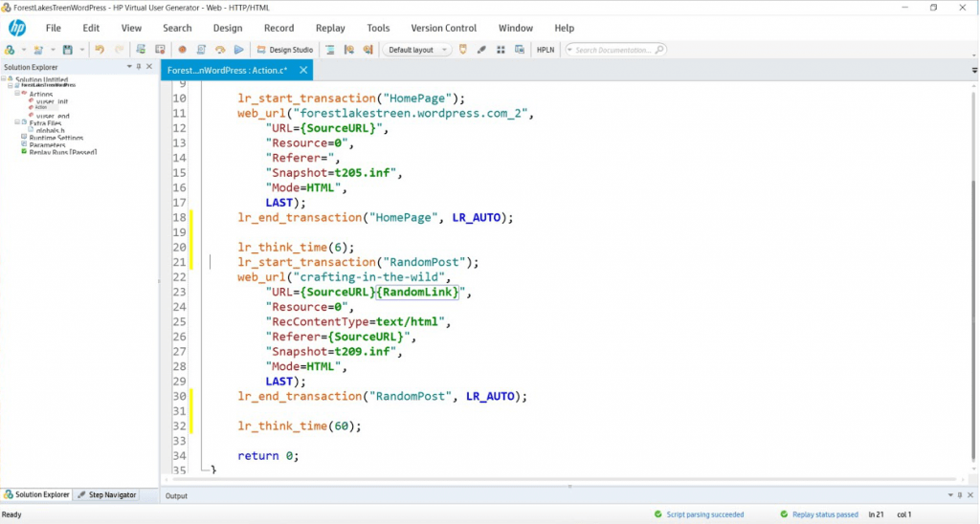Open globals.h in Solution Explorer

coord(50,131)
